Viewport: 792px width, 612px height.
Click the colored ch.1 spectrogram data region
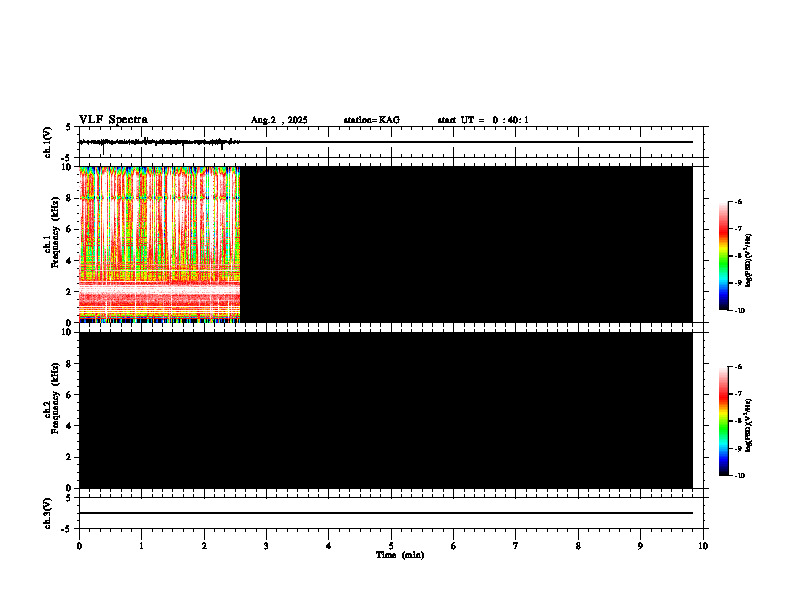pyautogui.click(x=159, y=244)
